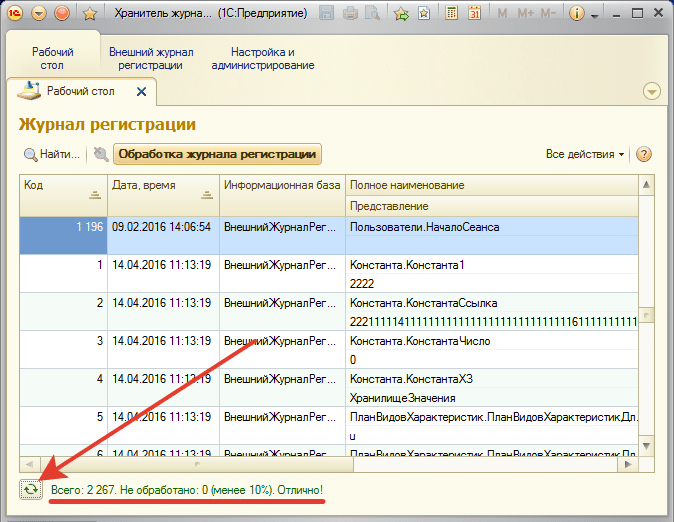This screenshot has width=674, height=522.
Task: Click Обработка журнала регистрации button
Action: click(218, 154)
